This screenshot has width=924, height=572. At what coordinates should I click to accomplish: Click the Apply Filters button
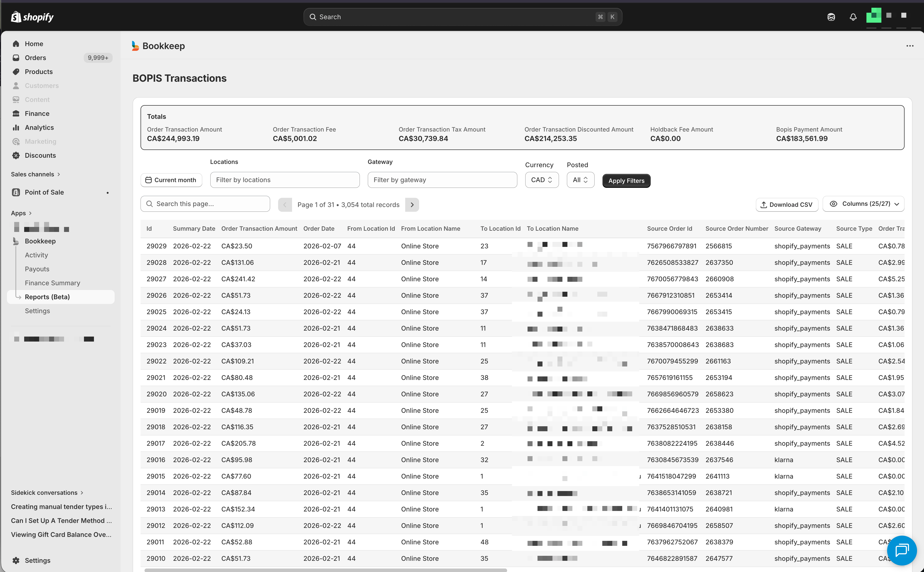626,181
